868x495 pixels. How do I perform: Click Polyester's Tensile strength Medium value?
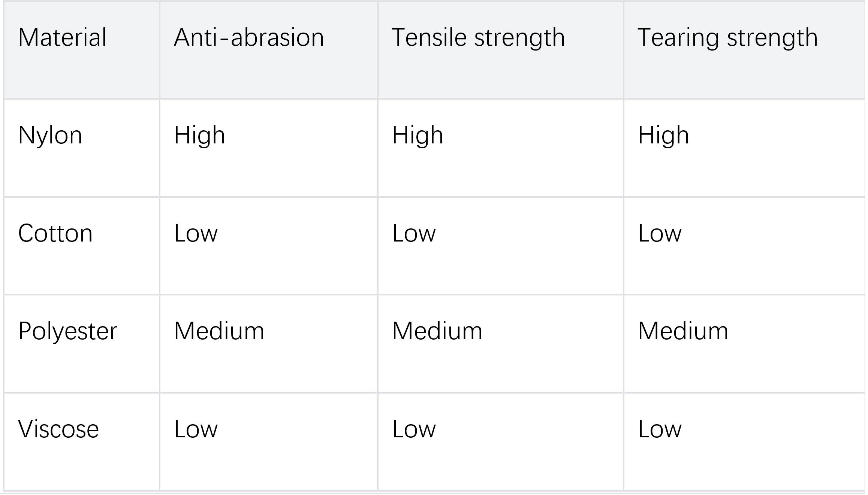pos(437,331)
